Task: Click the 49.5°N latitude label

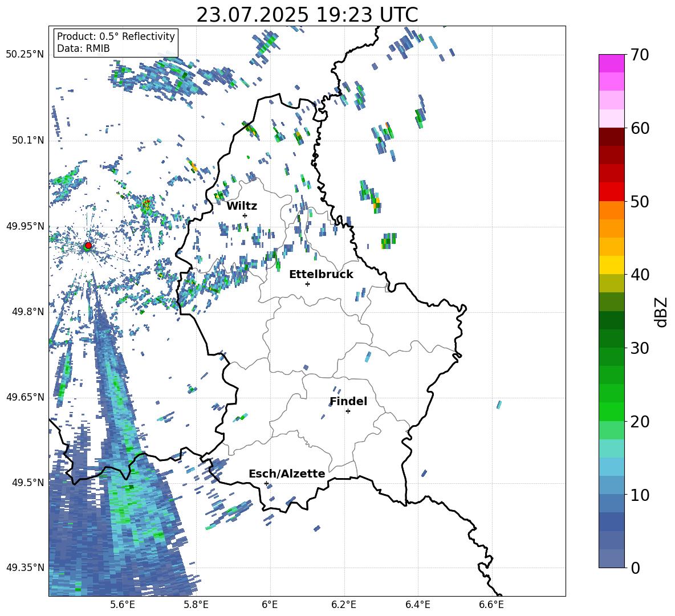Action: coord(28,482)
